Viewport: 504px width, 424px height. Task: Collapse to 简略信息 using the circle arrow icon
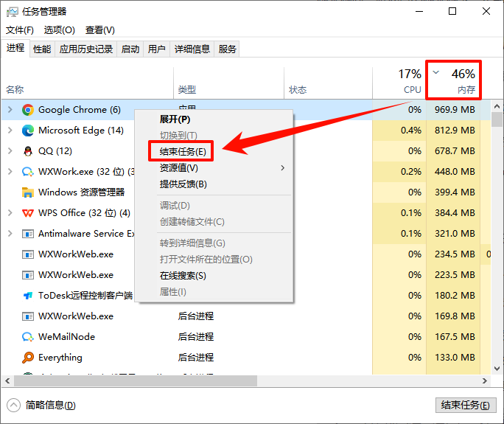click(13, 406)
